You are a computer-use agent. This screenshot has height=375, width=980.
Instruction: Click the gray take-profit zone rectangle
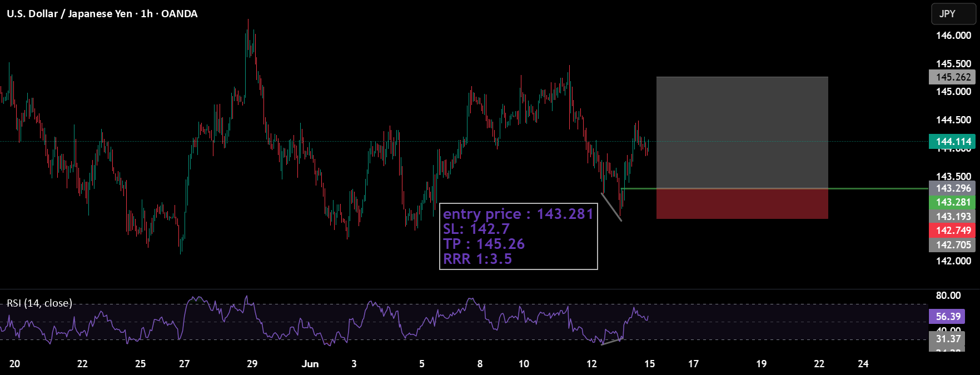(742, 133)
